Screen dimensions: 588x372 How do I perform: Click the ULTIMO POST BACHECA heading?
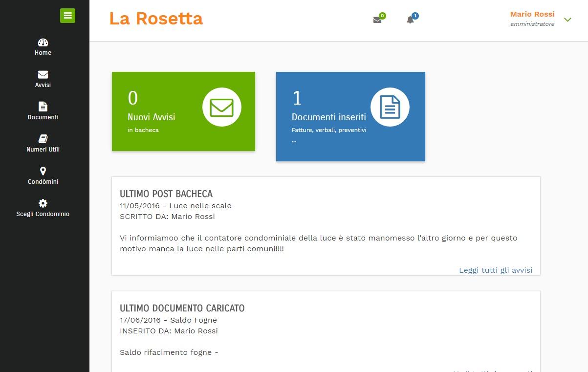click(x=166, y=194)
